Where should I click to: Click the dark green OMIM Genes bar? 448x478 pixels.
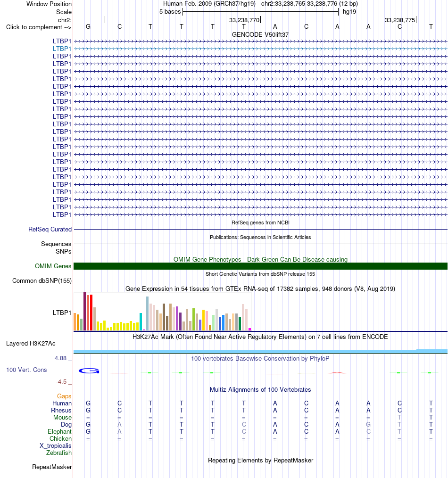click(260, 266)
